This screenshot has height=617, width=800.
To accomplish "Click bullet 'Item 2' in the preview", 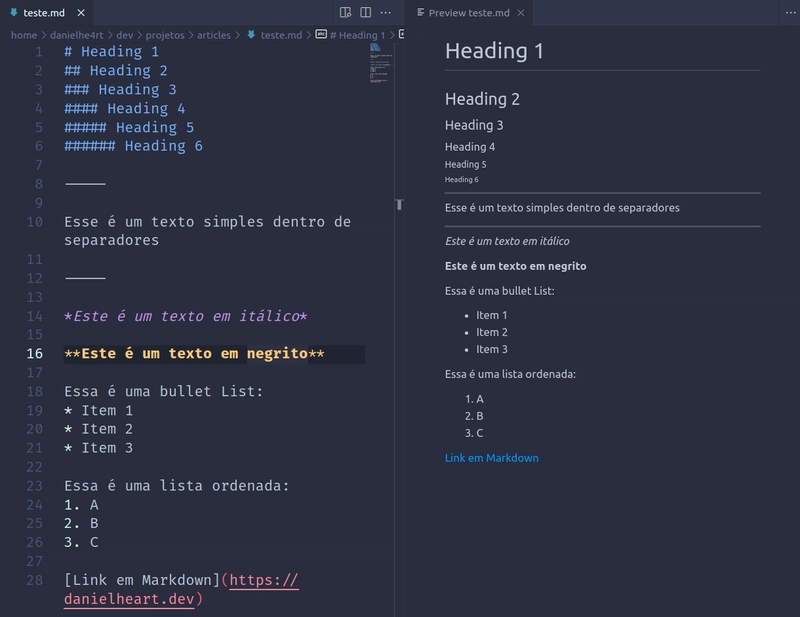I will (x=491, y=332).
